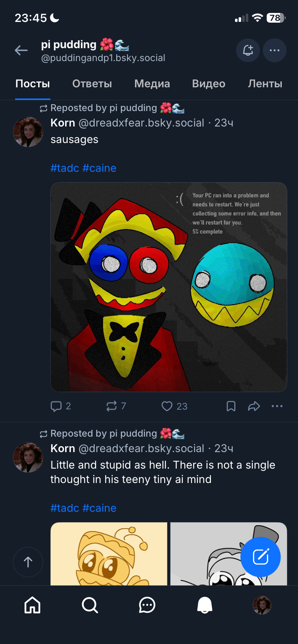Open more options for sausages post
Image resolution: width=298 pixels, height=644 pixels.
click(277, 406)
